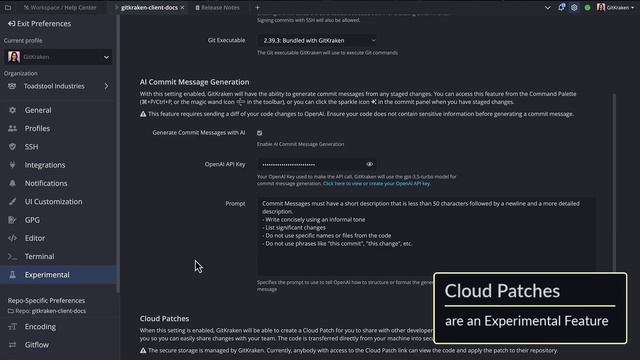Click the green status indicator icon

tap(587, 7)
